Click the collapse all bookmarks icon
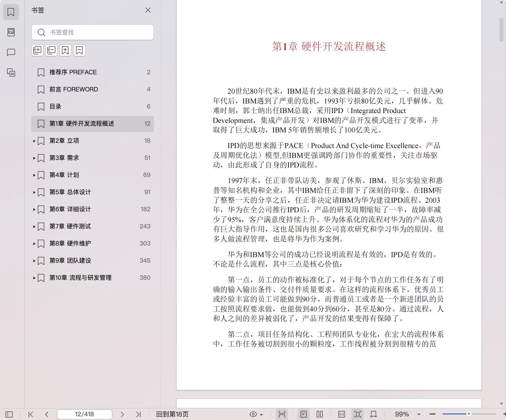The height and width of the screenshot is (420, 506). pyautogui.click(x=51, y=50)
